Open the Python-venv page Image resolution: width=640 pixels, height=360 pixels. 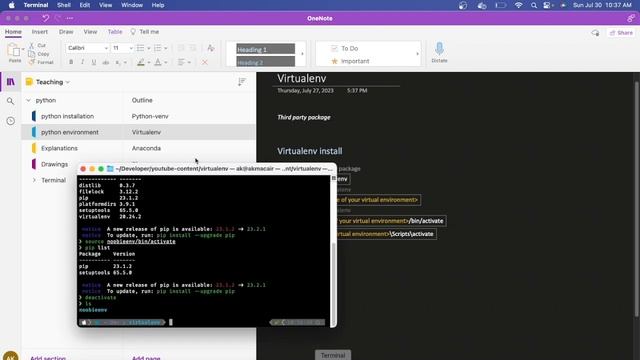(189, 116)
